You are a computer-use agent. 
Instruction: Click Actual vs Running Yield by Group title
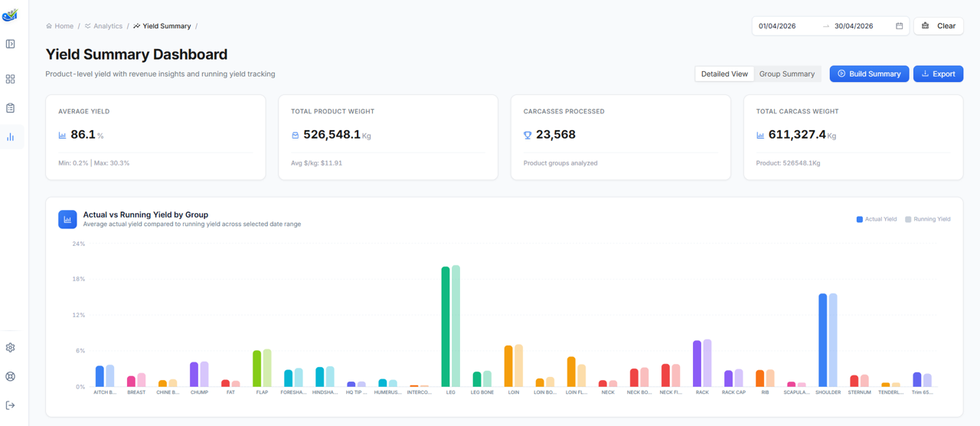pyautogui.click(x=145, y=215)
